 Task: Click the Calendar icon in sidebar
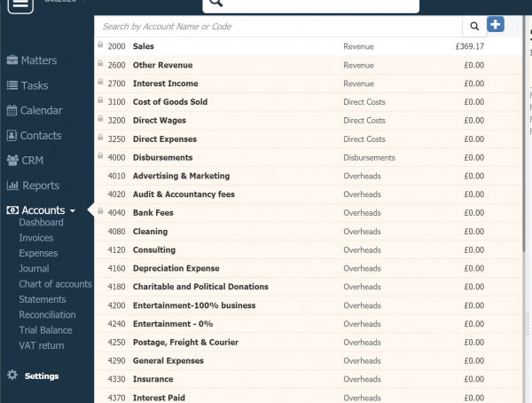click(12, 110)
